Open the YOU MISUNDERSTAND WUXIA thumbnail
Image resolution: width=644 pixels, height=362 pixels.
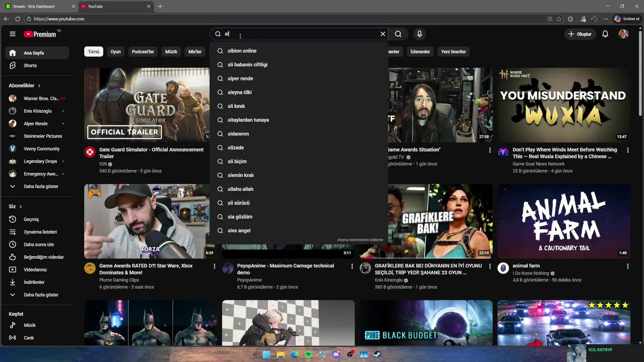[x=564, y=105]
